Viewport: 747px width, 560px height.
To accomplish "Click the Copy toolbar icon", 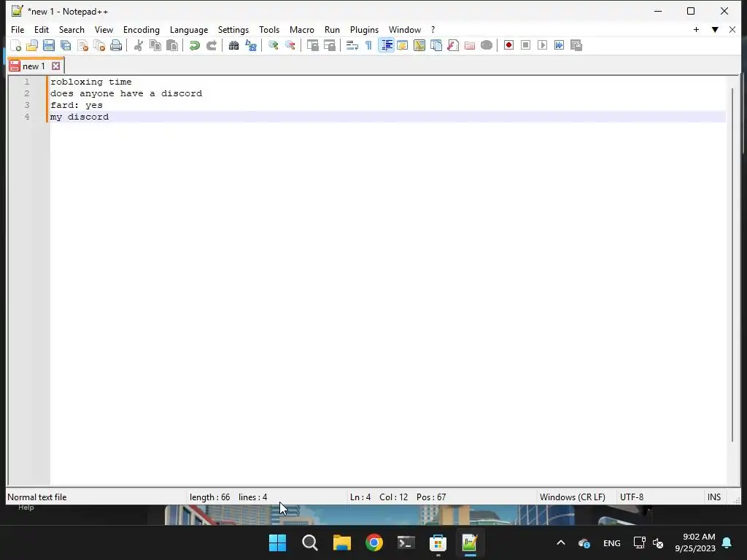I will pyautogui.click(x=155, y=45).
